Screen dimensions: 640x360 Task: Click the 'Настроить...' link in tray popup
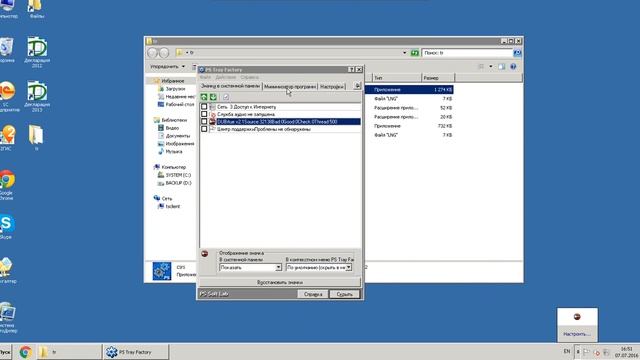(x=577, y=334)
